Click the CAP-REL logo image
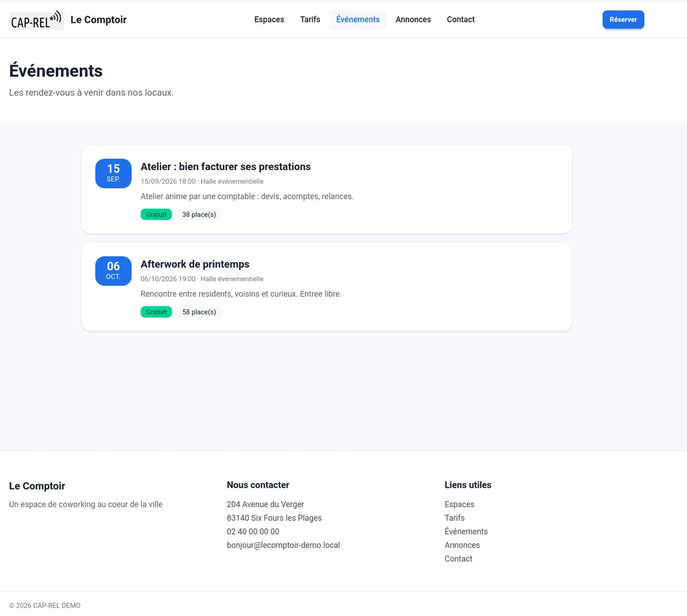Viewport: 687px width, 616px height. click(x=37, y=20)
